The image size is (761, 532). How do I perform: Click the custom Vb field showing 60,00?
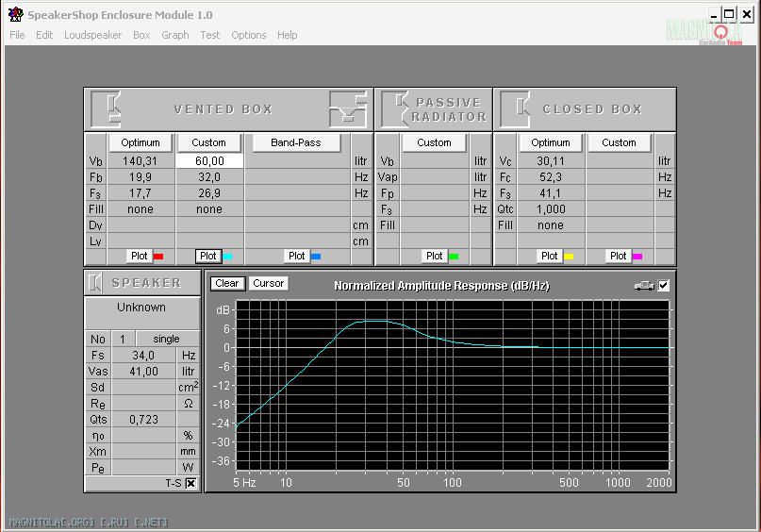(x=209, y=161)
